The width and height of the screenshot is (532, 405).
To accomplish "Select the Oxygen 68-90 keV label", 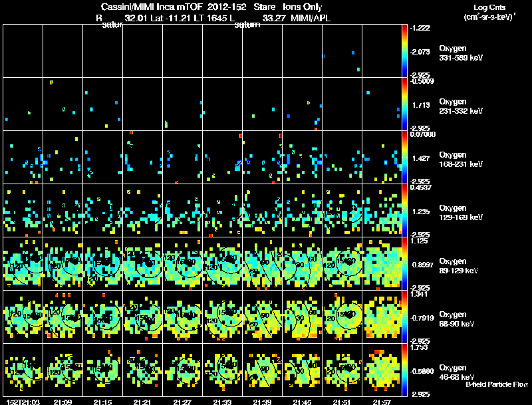I will click(457, 319).
